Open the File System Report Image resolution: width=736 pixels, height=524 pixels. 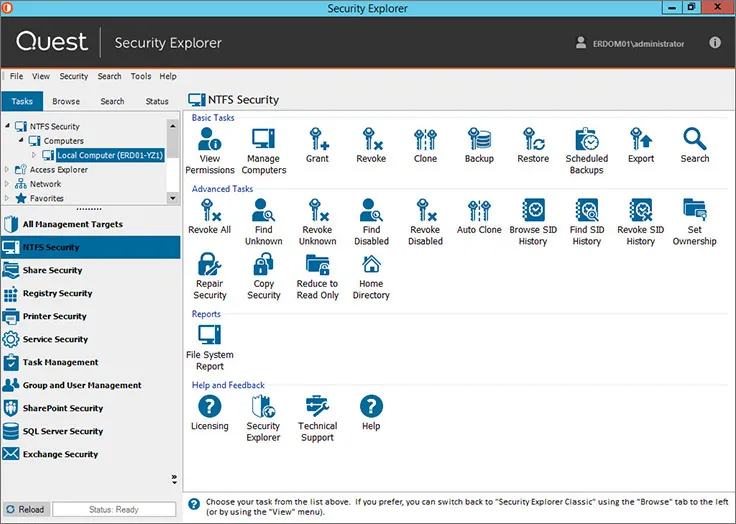[x=210, y=346]
